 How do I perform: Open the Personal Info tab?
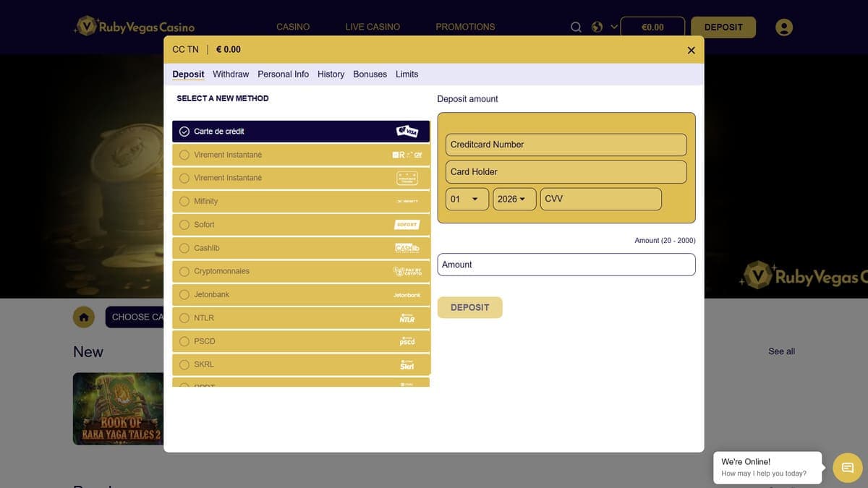pos(283,74)
